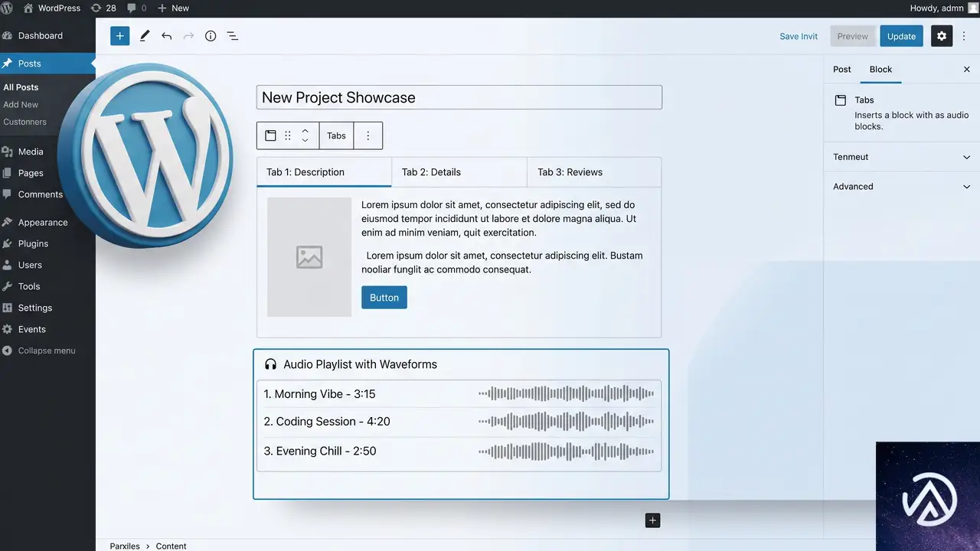Click the Audio Playlist with Waveforms heading
The image size is (980, 551).
click(x=360, y=364)
